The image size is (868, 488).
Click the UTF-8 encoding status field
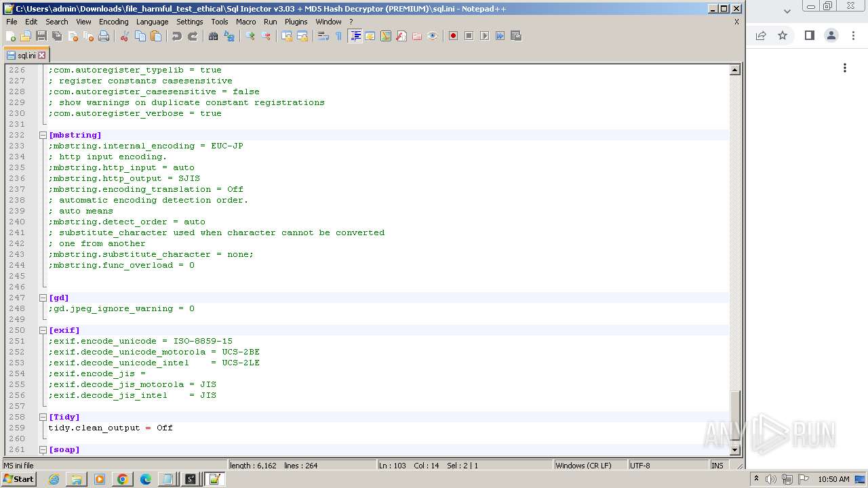pos(668,466)
